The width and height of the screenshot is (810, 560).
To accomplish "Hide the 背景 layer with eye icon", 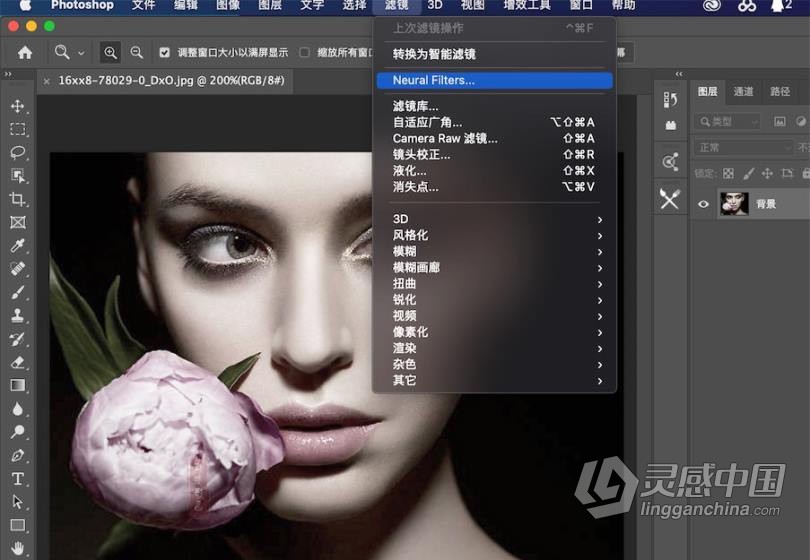I will [703, 204].
